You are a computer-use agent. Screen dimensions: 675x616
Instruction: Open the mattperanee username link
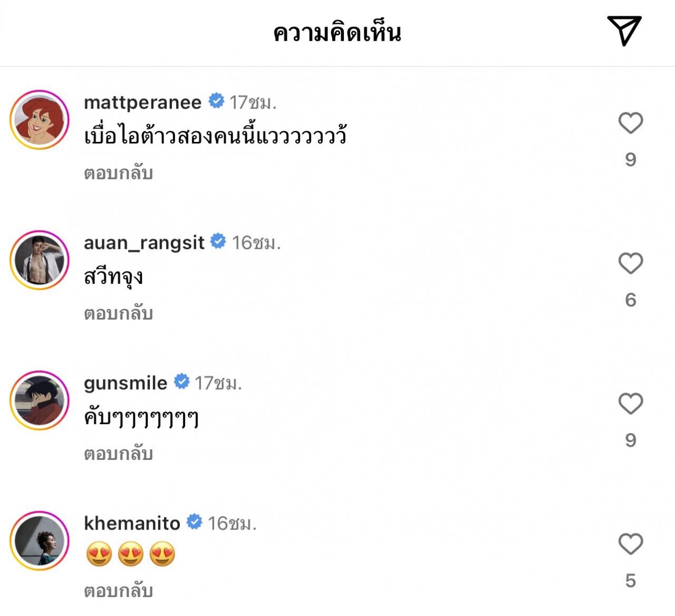click(142, 102)
